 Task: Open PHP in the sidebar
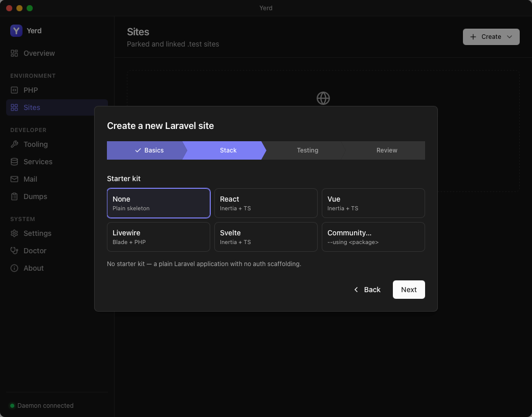pyautogui.click(x=57, y=90)
